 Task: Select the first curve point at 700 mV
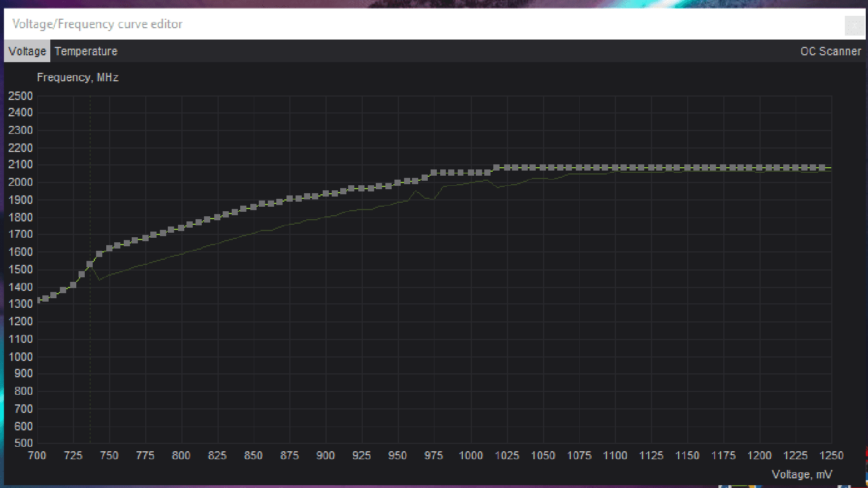(x=38, y=300)
